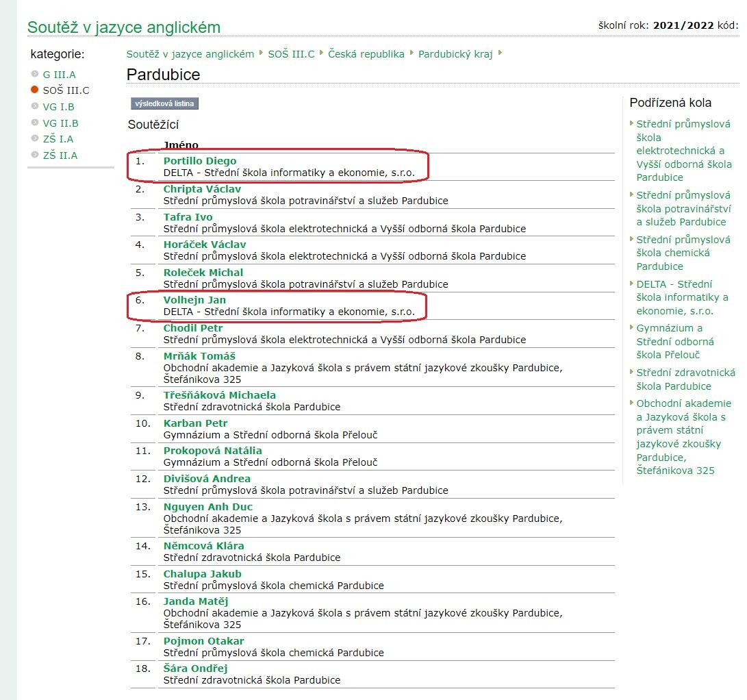
Task: Open the SOŠ III.C category link
Action: tap(66, 90)
